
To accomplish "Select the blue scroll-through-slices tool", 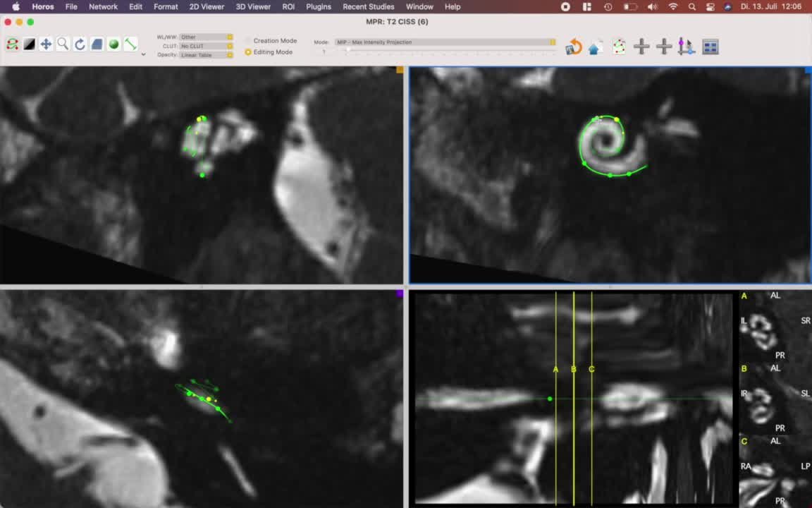I will tap(97, 44).
